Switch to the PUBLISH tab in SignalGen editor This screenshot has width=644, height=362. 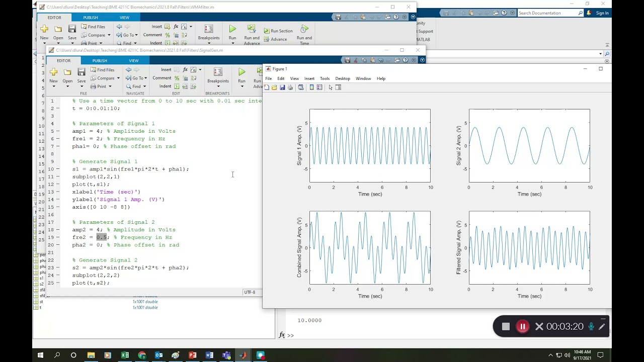pos(100,60)
